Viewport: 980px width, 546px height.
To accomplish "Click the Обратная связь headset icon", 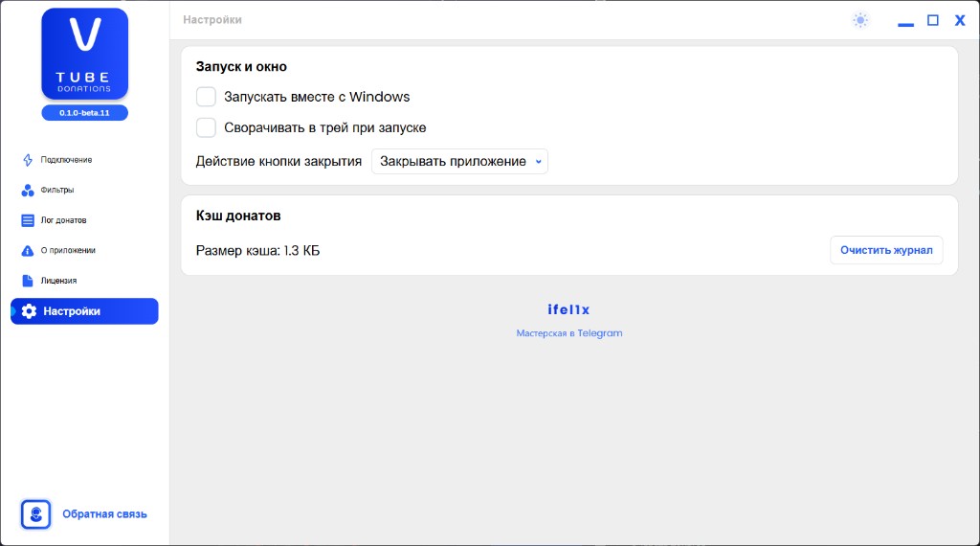I will pyautogui.click(x=35, y=514).
